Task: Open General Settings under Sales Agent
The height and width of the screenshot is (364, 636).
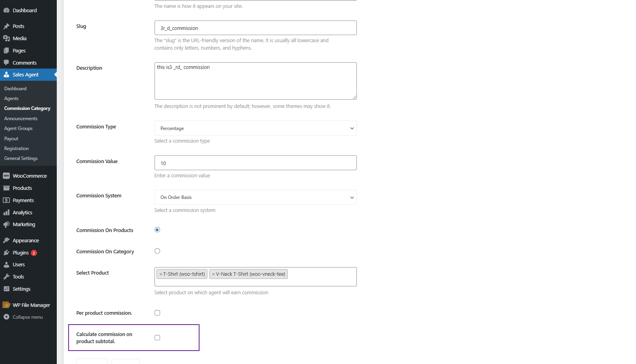Action: [21, 158]
